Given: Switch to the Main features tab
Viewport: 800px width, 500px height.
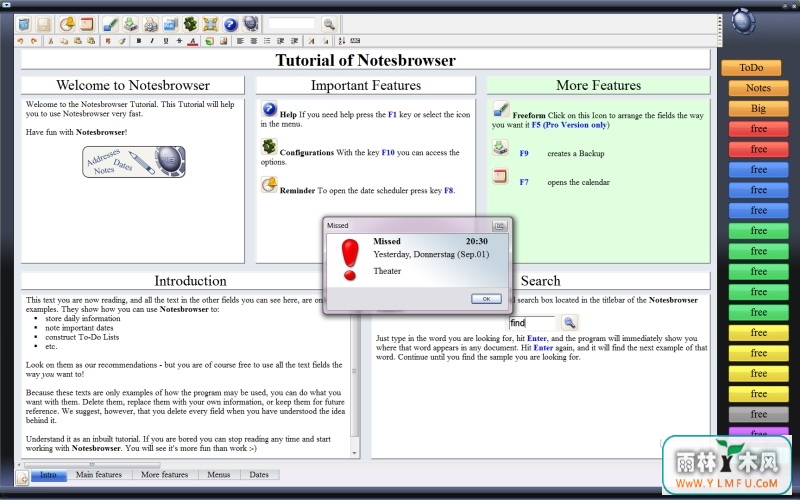Looking at the screenshot, I should (99, 475).
